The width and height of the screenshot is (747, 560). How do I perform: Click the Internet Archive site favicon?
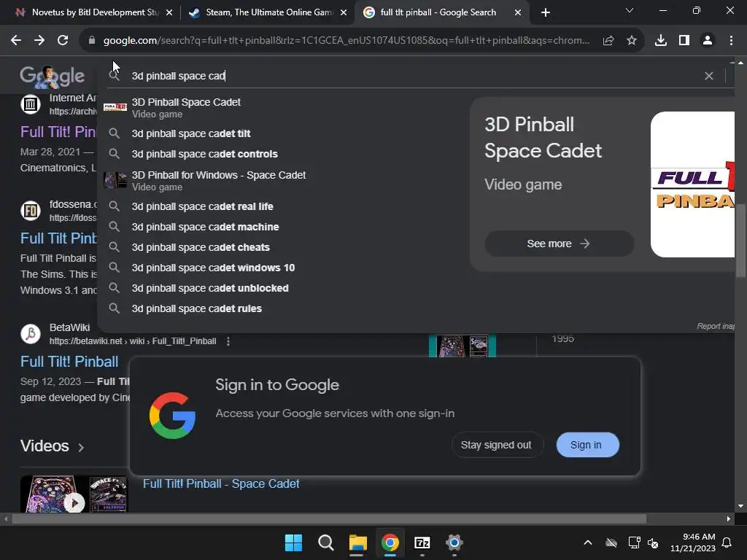[x=31, y=104]
